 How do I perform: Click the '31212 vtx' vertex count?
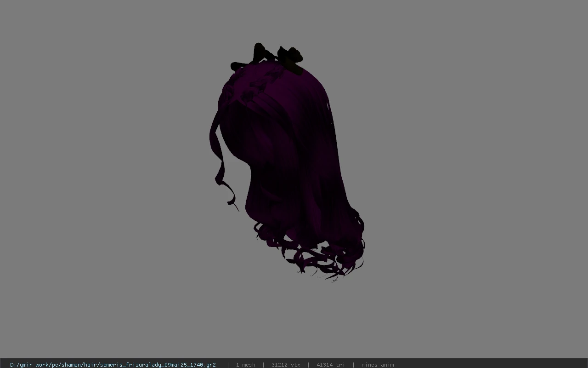coord(286,365)
